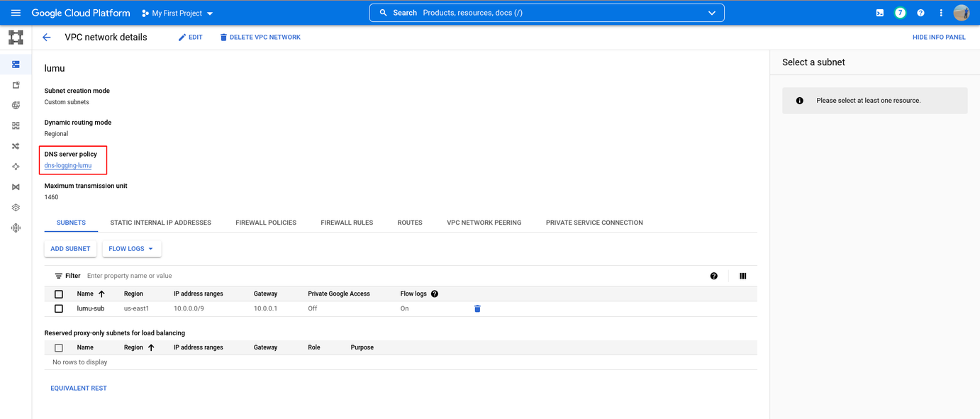980x419 pixels.
Task: Activate Cloud Shell terminal icon
Action: [x=879, y=13]
